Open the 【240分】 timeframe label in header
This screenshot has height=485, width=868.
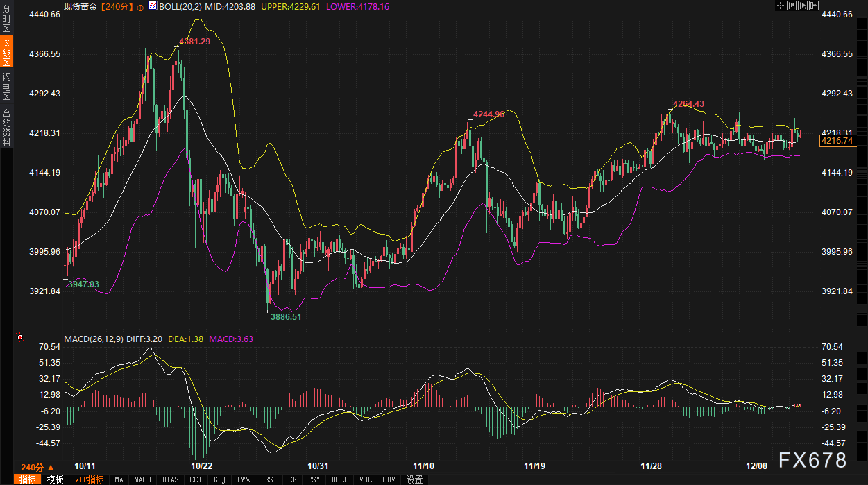[x=117, y=6]
